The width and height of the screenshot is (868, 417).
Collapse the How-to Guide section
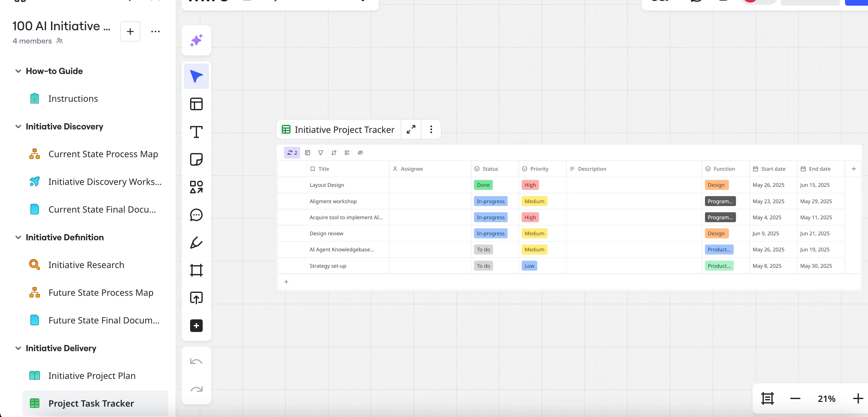click(x=18, y=71)
